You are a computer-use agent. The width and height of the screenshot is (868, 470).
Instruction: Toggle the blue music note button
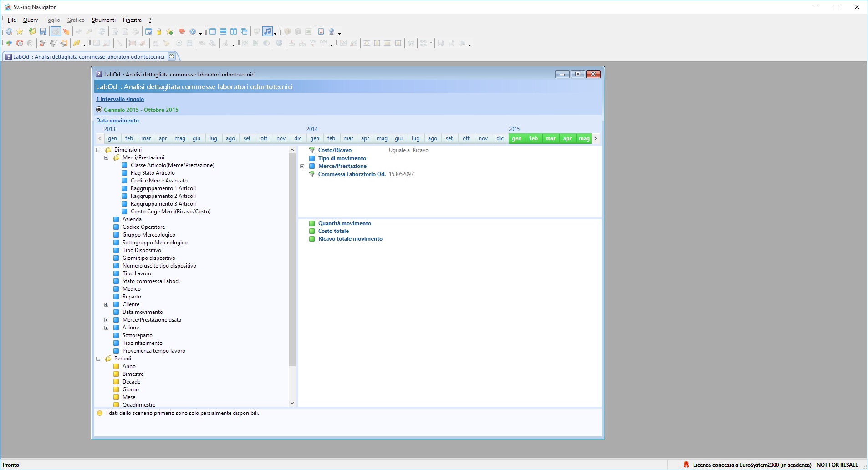pyautogui.click(x=268, y=31)
